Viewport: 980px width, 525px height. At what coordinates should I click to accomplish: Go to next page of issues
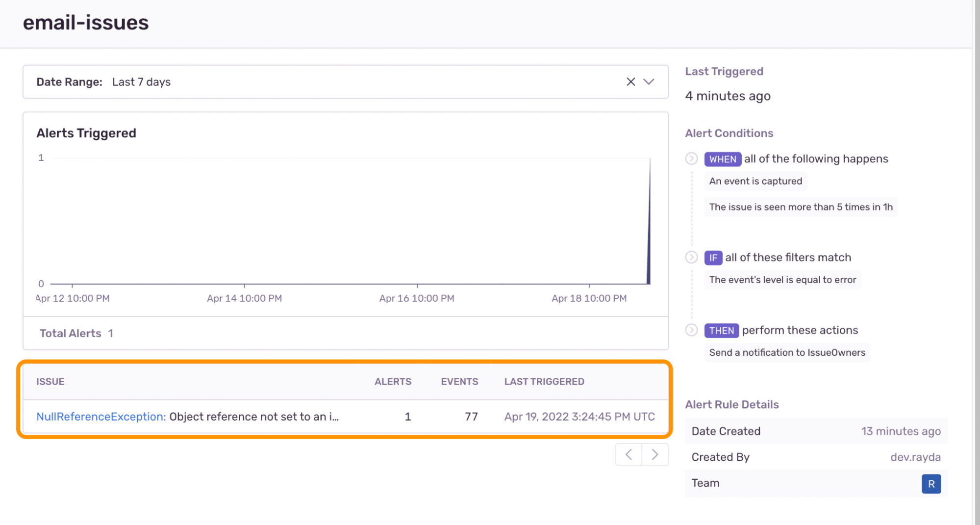(655, 455)
